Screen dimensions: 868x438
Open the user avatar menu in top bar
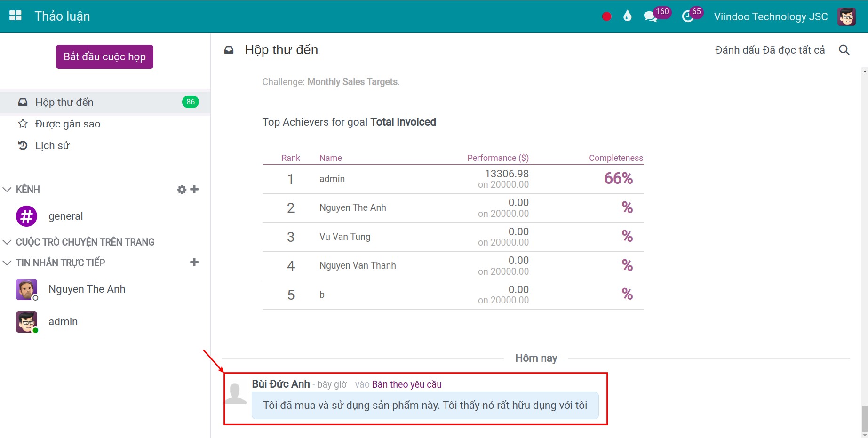846,16
